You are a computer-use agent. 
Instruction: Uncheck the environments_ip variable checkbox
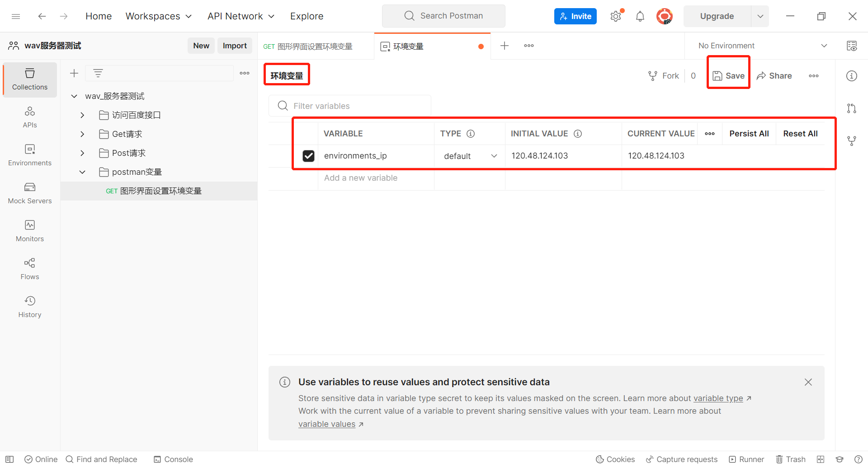[308, 156]
